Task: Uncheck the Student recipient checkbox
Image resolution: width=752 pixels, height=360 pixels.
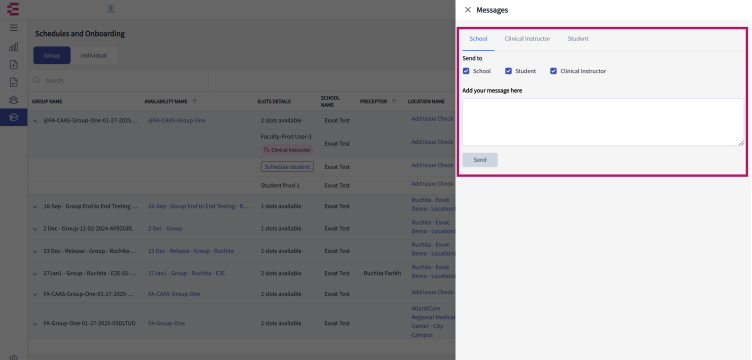Action: 508,71
